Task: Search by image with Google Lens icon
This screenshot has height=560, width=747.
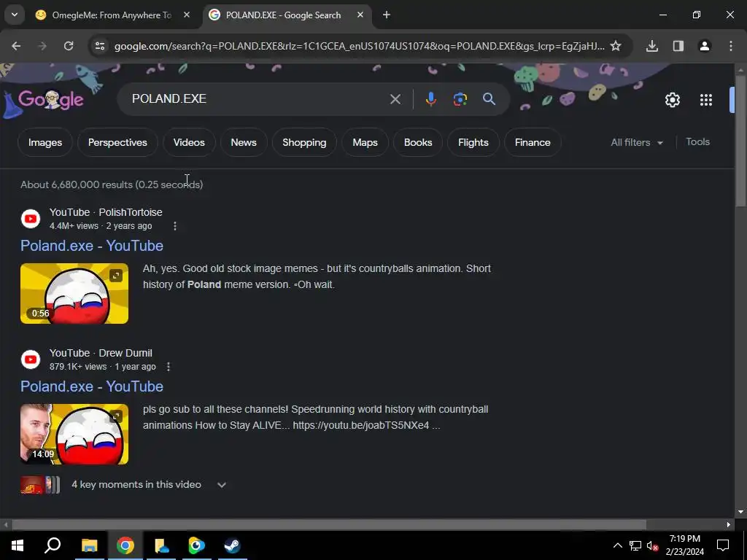Action: (460, 99)
